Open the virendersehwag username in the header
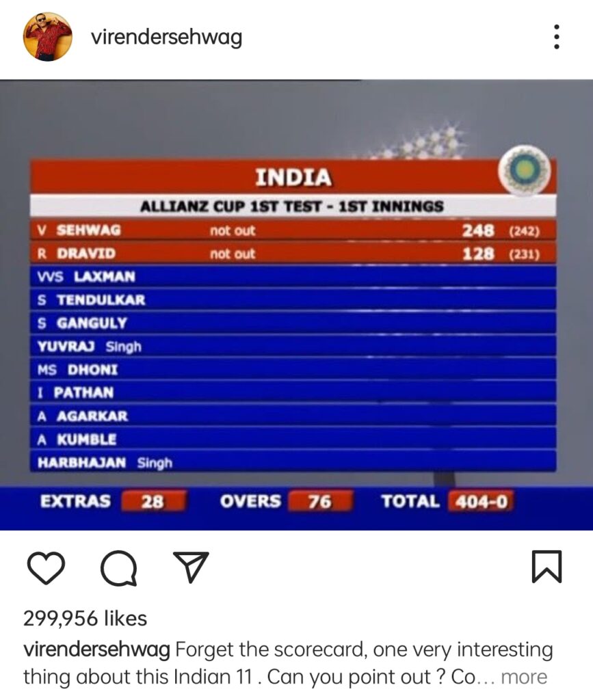The image size is (593, 700). [x=167, y=38]
